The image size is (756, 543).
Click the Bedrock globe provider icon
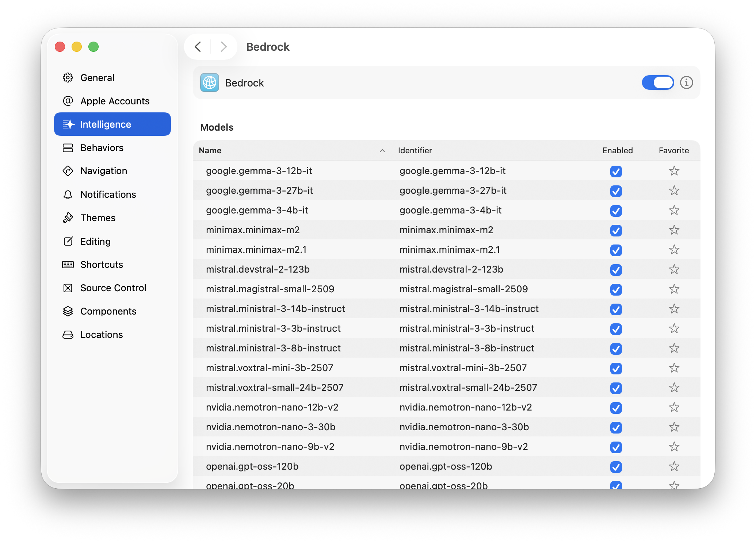tap(210, 83)
